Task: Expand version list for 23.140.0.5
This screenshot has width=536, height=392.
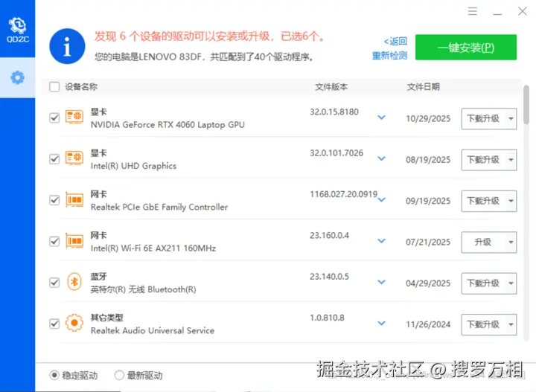Action: click(381, 282)
